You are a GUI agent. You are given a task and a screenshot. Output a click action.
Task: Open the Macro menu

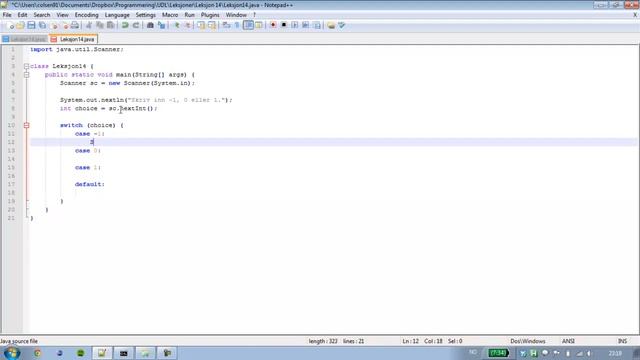click(170, 15)
